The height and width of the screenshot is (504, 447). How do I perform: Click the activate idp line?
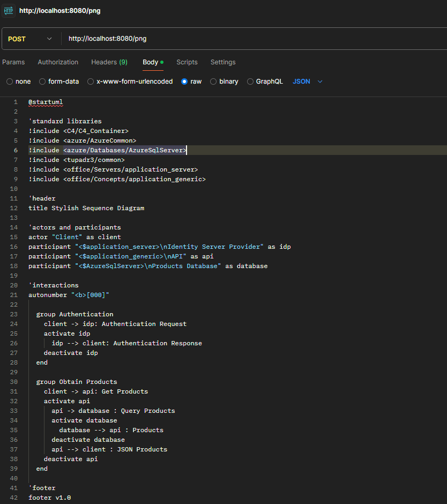(x=67, y=333)
